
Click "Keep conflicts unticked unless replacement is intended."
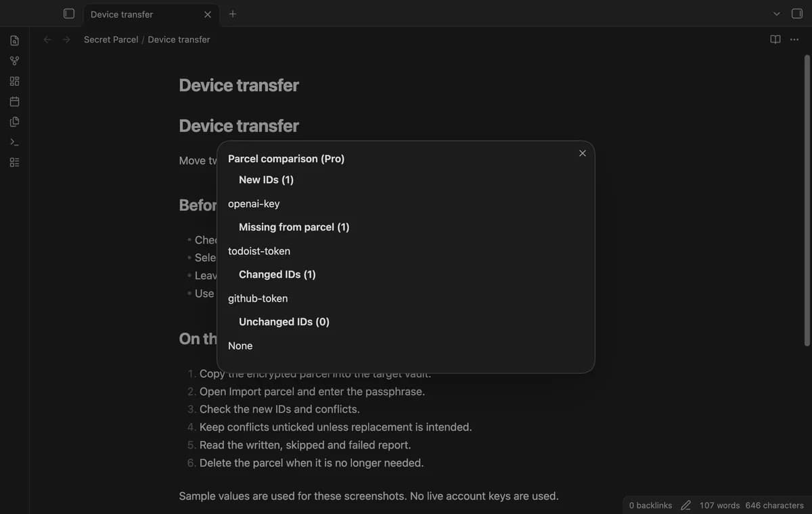[336, 427]
